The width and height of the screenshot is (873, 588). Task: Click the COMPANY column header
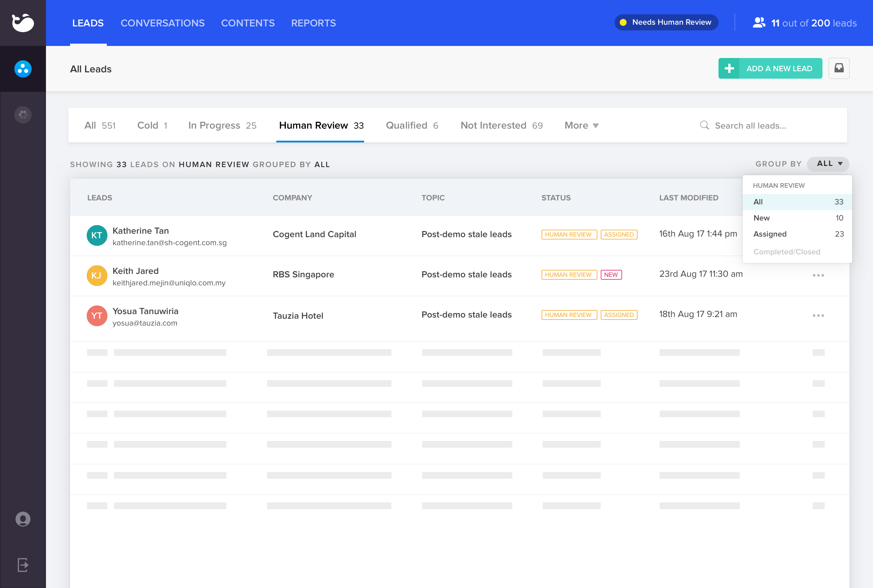click(292, 198)
